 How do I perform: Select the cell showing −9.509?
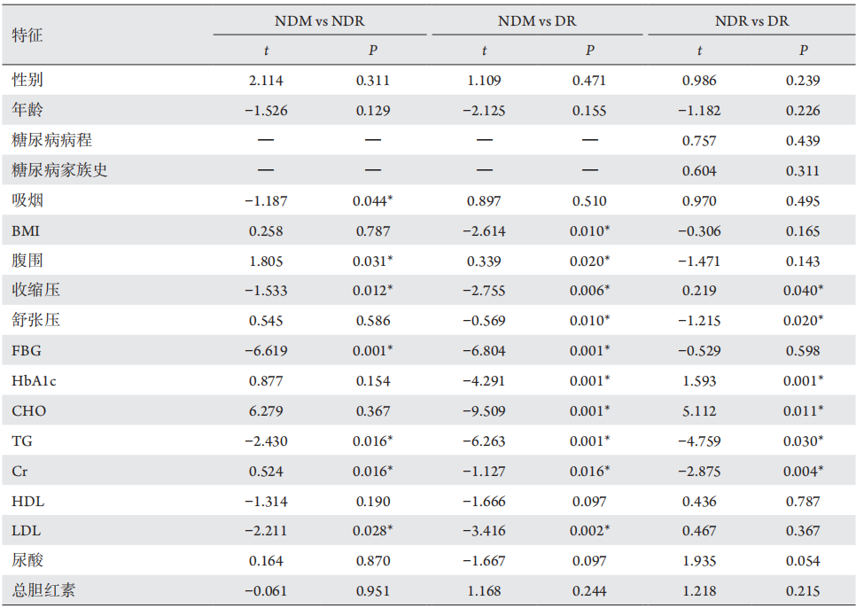click(485, 411)
